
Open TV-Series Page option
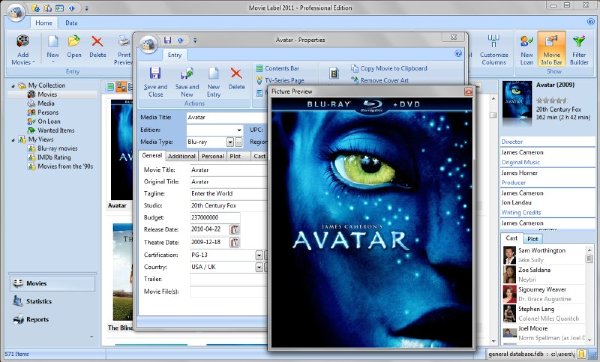(280, 80)
